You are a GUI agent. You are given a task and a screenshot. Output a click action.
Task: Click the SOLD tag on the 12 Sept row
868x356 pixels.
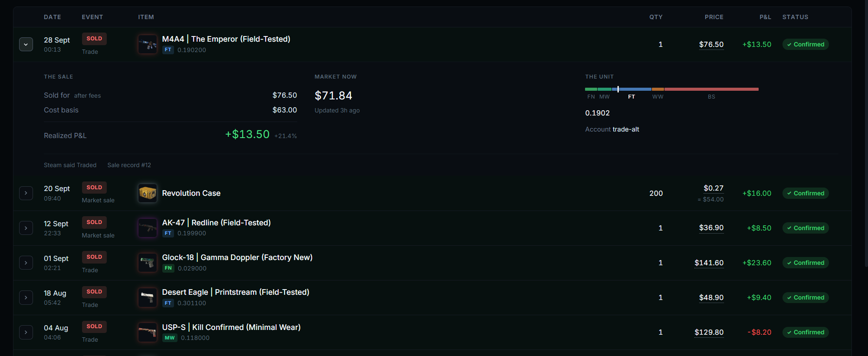(94, 222)
